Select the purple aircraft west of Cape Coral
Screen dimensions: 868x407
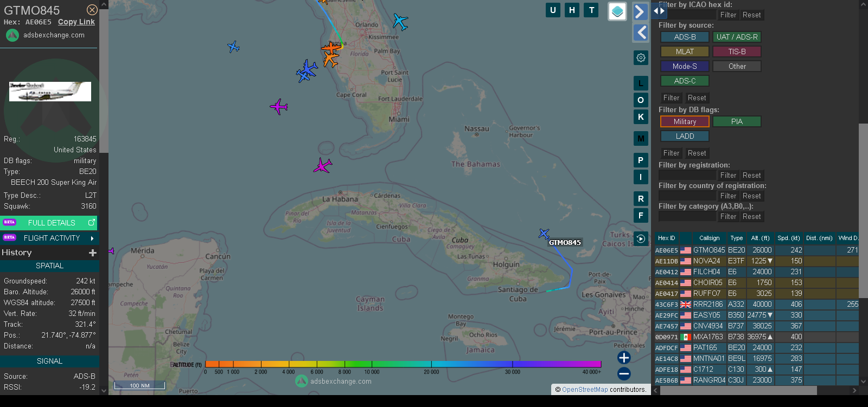click(279, 106)
